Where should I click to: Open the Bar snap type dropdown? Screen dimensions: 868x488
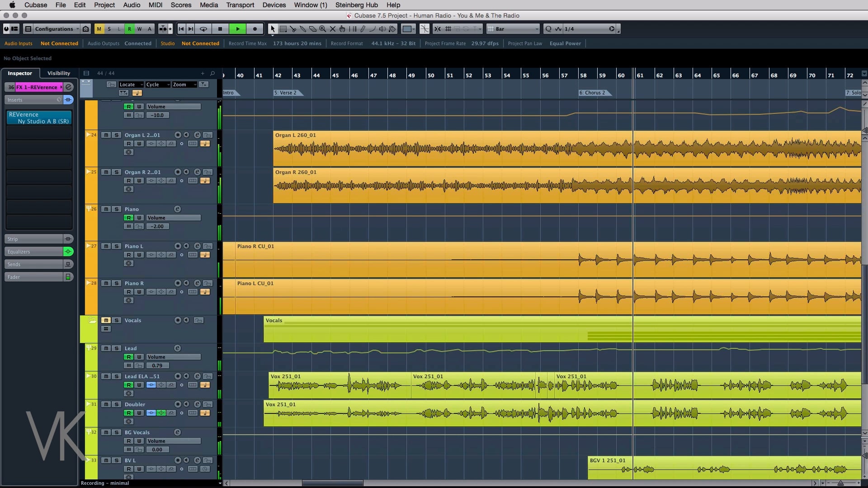[513, 29]
